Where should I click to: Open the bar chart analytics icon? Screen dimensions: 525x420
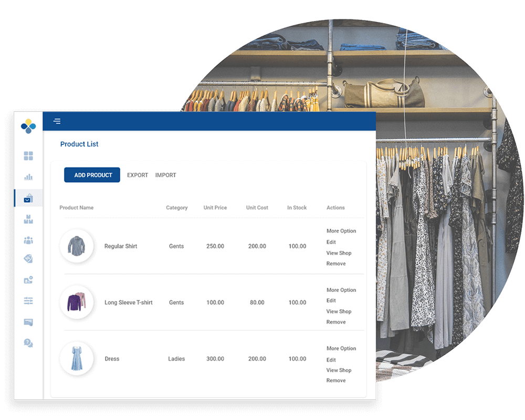[28, 177]
